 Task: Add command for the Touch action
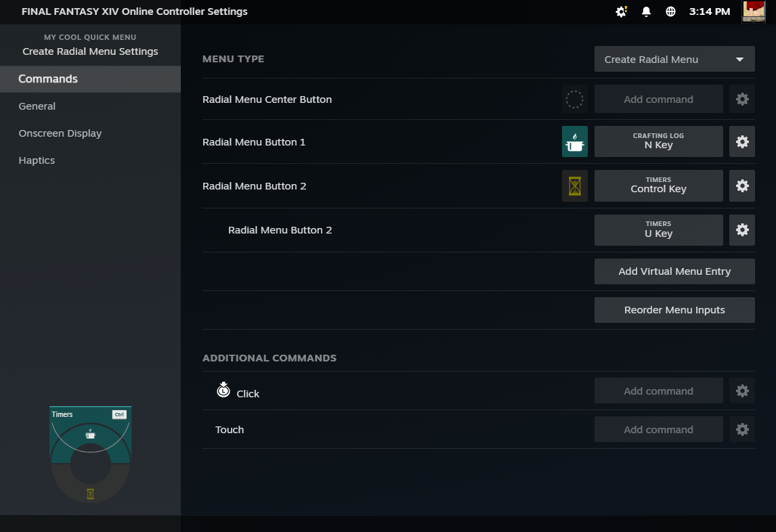click(x=658, y=430)
